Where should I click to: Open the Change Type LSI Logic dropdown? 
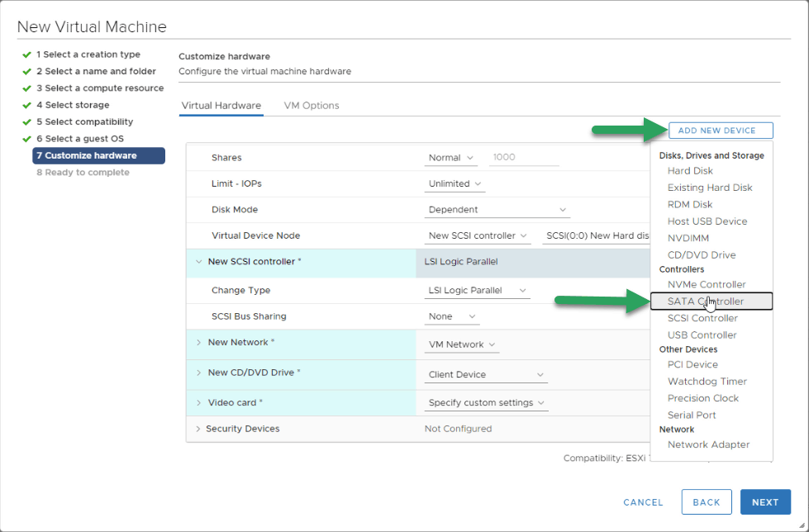478,291
